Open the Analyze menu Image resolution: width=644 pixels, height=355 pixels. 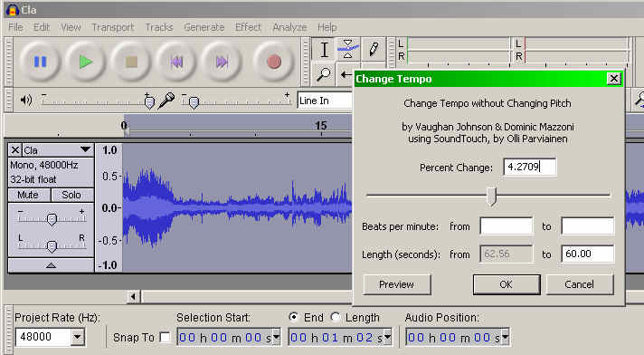(x=290, y=27)
